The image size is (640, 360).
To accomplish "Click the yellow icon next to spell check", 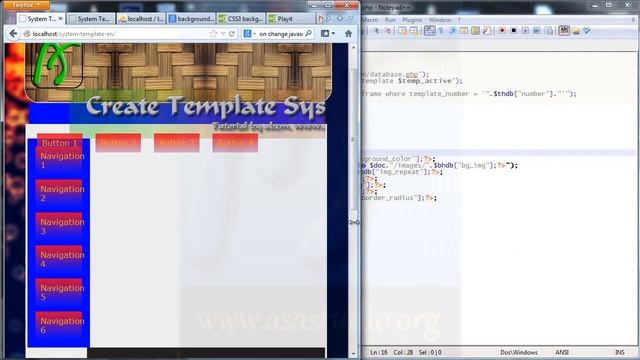I will click(576, 31).
